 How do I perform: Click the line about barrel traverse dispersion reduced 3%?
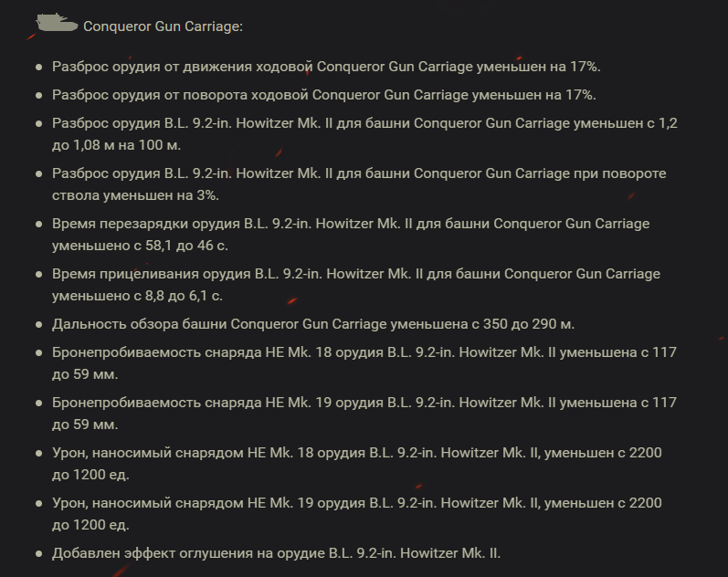tap(359, 184)
